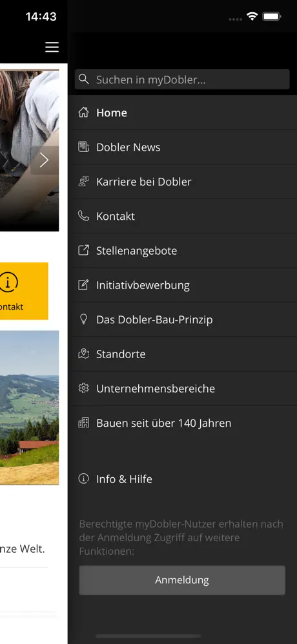Check the Wi-Fi status icon
Viewport: 297px width, 644px height.
point(252,16)
